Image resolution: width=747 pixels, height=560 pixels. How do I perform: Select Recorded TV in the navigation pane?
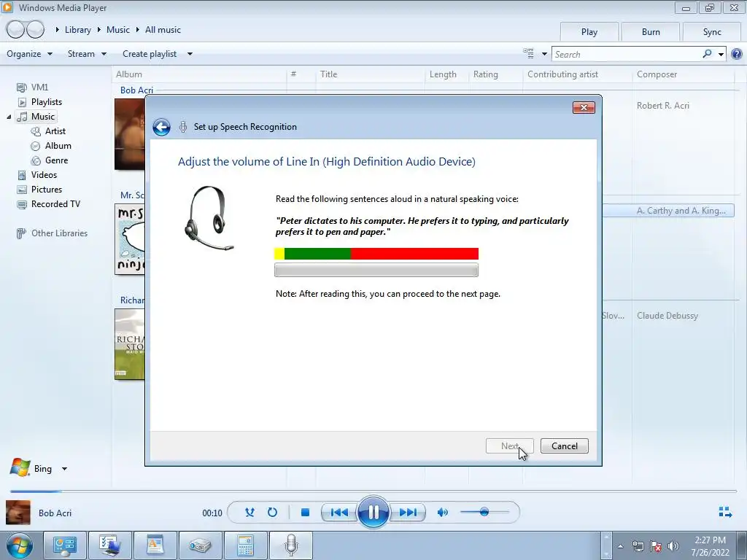pyautogui.click(x=55, y=204)
